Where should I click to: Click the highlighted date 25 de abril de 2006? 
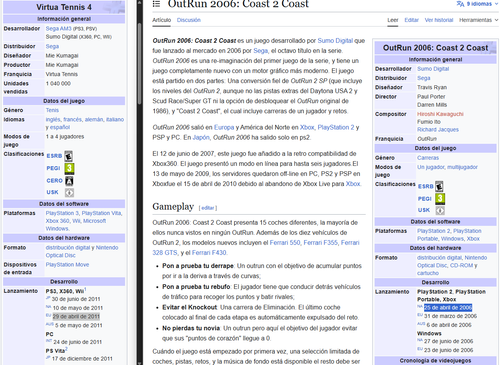(448, 307)
